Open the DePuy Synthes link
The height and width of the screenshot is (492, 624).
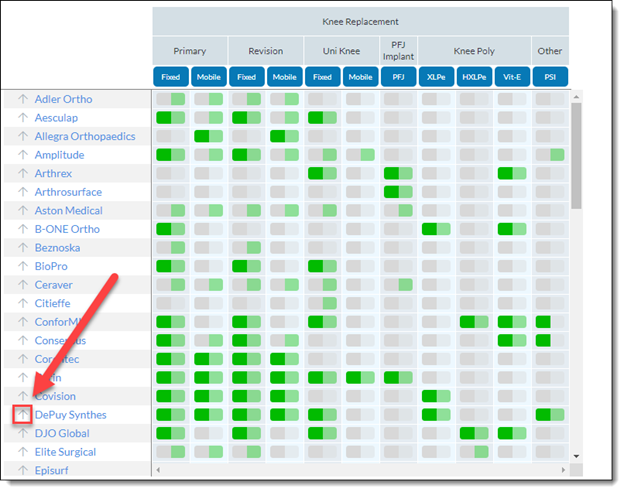tap(70, 415)
